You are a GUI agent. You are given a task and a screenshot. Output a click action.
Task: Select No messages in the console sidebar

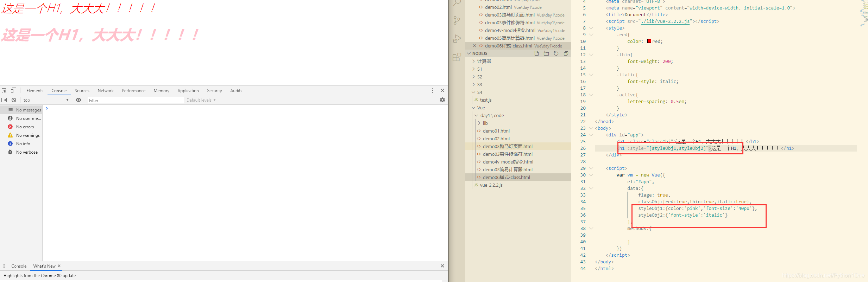pos(21,110)
